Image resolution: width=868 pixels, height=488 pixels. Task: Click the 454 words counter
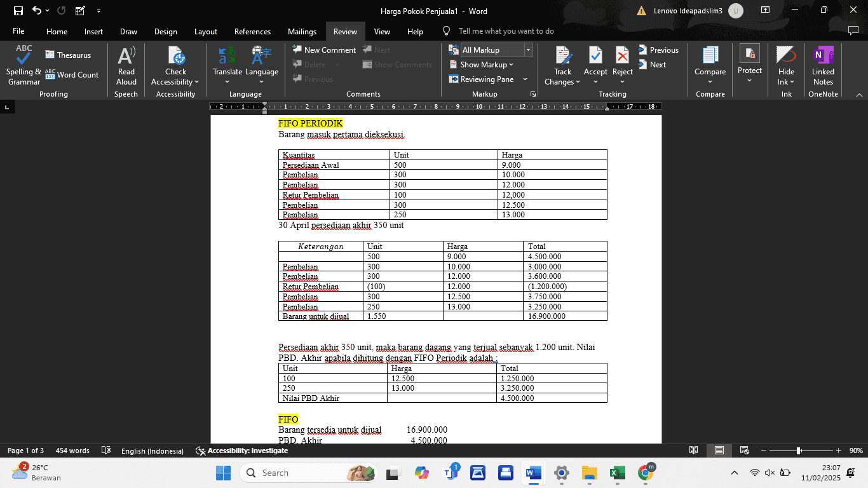tap(72, 451)
